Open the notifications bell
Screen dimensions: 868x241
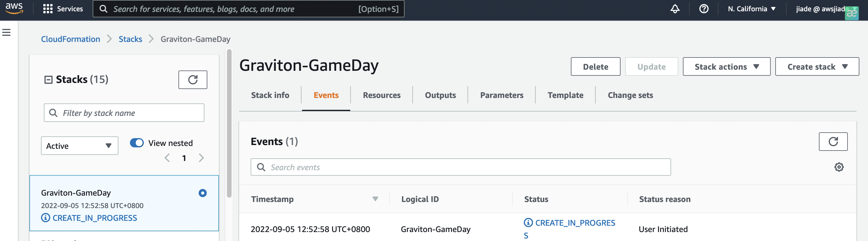[675, 9]
